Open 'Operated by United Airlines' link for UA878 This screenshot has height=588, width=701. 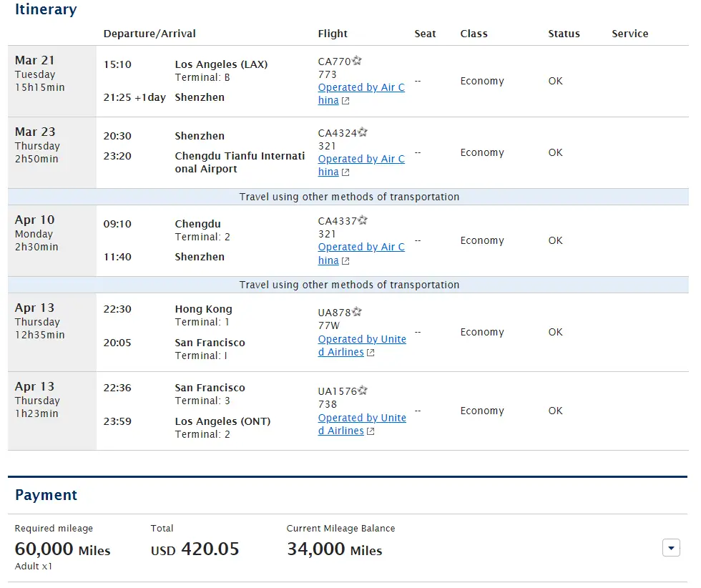pyautogui.click(x=362, y=346)
